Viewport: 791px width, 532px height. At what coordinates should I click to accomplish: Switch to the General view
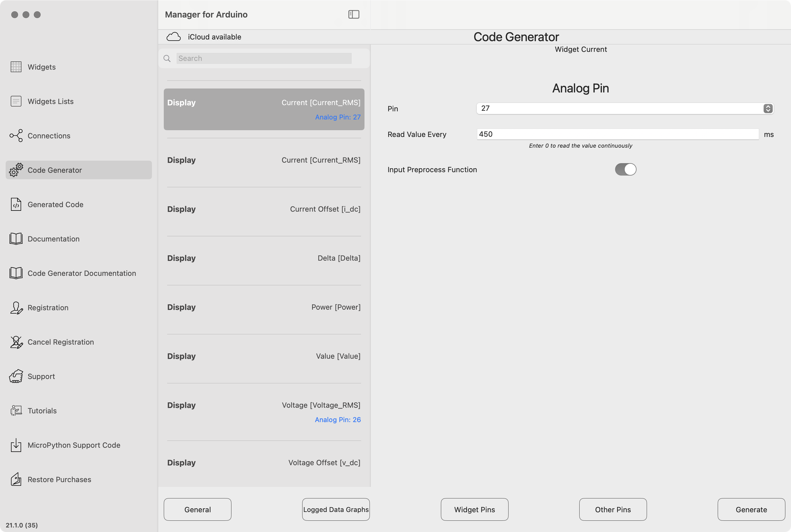(x=197, y=509)
